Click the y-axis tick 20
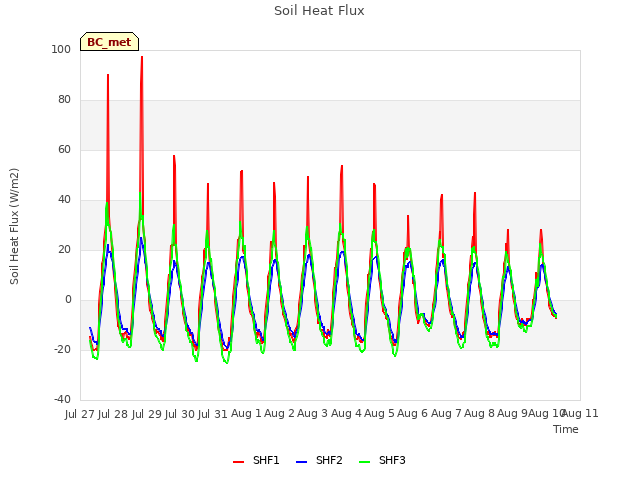This screenshot has width=640, height=480. [x=64, y=249]
